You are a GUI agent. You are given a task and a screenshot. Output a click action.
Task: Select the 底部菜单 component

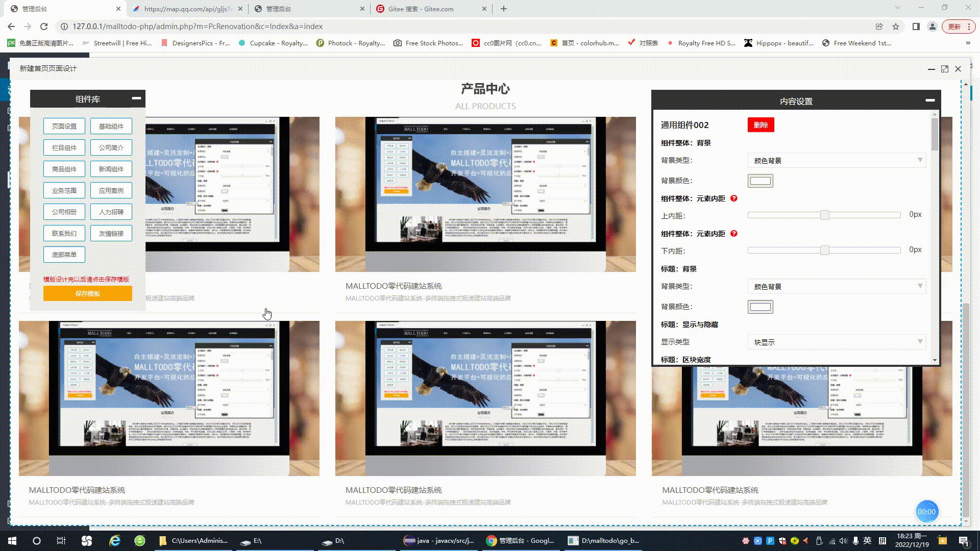click(x=64, y=255)
